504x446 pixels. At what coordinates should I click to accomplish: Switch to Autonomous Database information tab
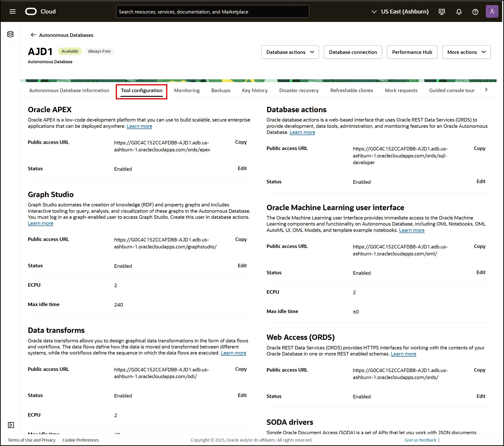(x=69, y=90)
